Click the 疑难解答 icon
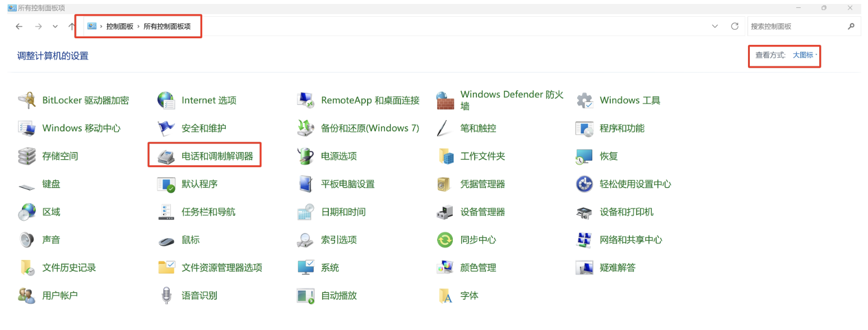The width and height of the screenshot is (868, 330). [x=584, y=268]
